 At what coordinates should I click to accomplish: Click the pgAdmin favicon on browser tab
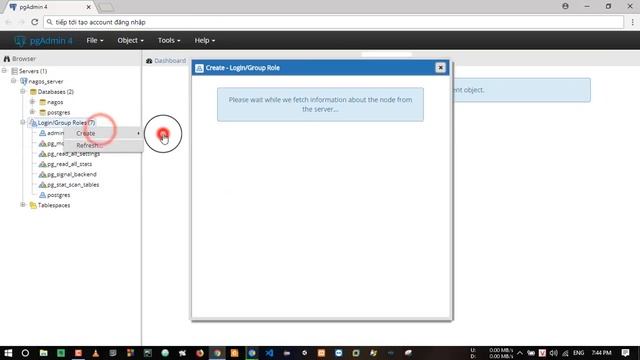(13, 7)
